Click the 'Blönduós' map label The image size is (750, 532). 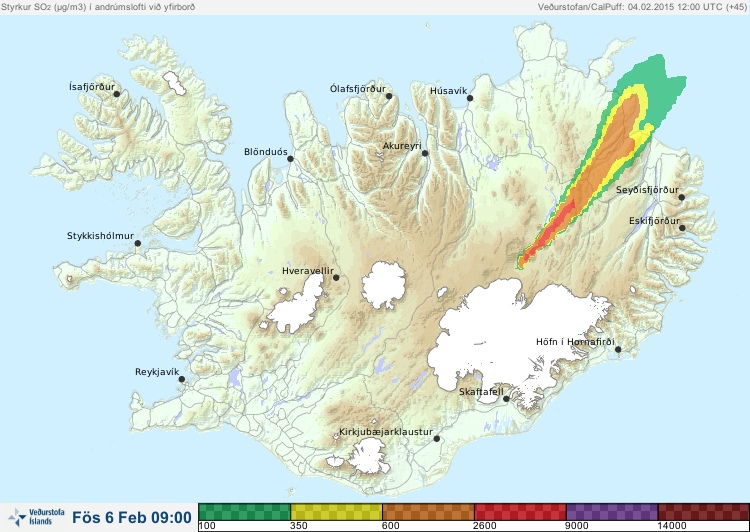click(x=266, y=152)
